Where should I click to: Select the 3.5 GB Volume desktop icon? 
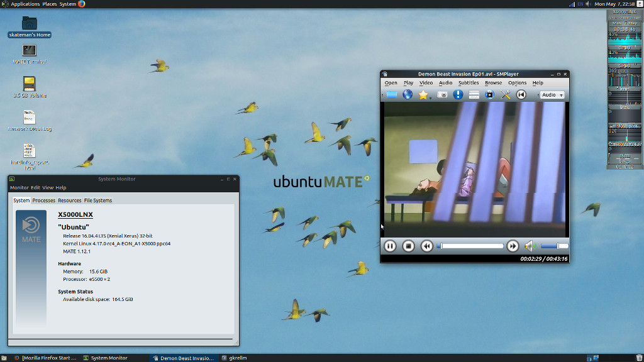tap(30, 87)
